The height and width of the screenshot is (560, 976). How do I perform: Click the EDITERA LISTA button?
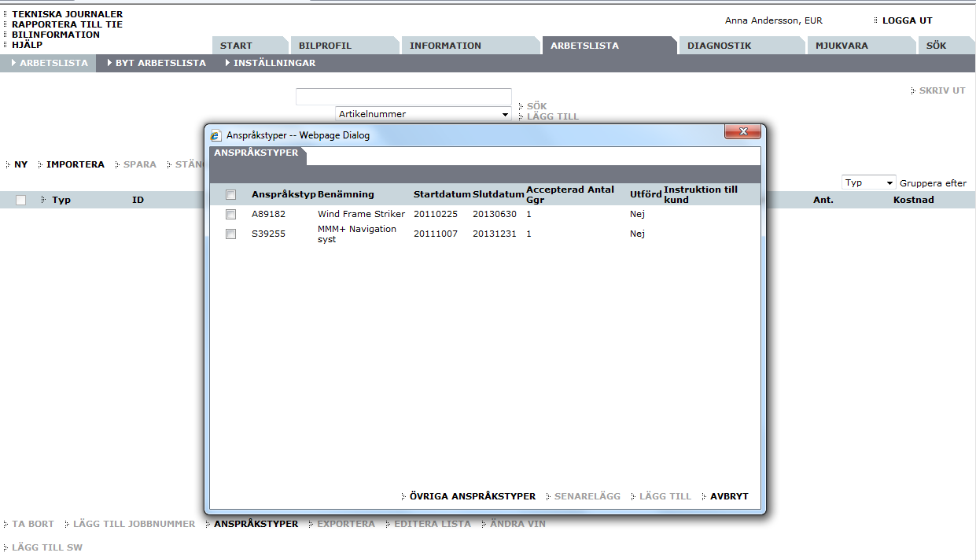[432, 524]
